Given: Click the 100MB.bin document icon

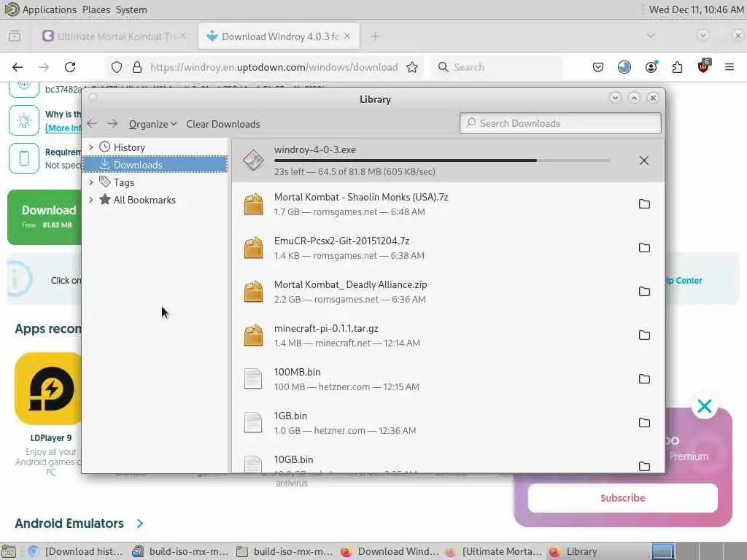Looking at the screenshot, I should point(253,379).
